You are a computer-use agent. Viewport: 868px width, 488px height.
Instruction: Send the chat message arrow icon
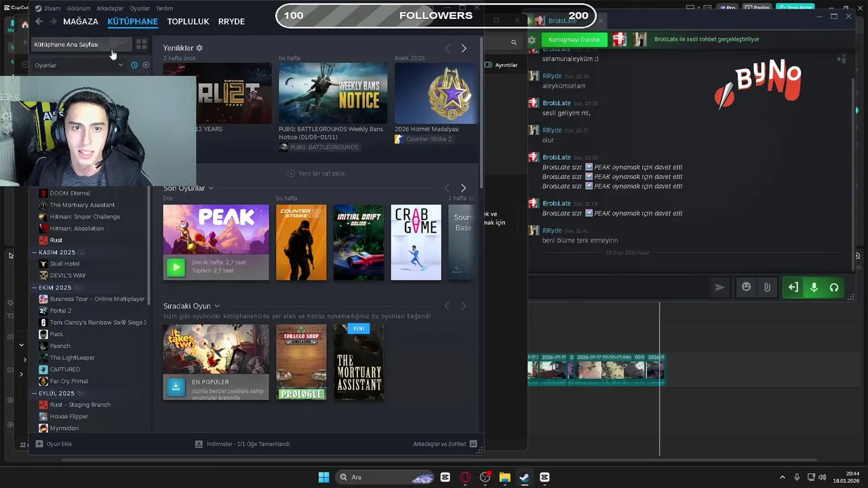pyautogui.click(x=719, y=287)
